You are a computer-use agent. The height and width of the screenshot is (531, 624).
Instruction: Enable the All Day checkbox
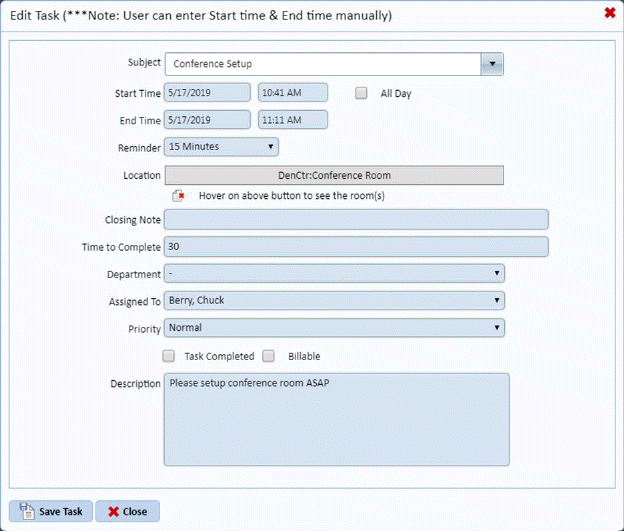(363, 93)
